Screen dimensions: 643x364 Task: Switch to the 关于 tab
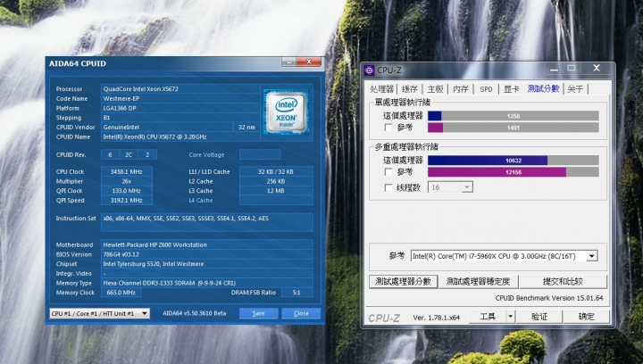coord(575,89)
